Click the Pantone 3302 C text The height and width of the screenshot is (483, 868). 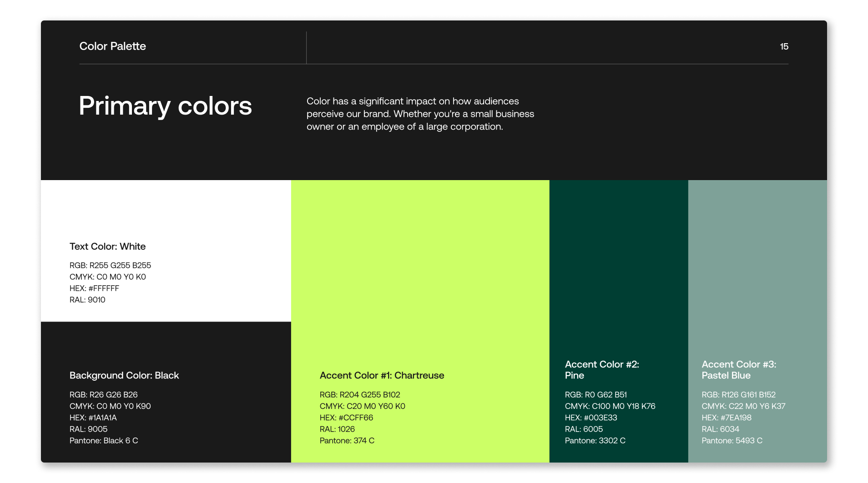[595, 441]
